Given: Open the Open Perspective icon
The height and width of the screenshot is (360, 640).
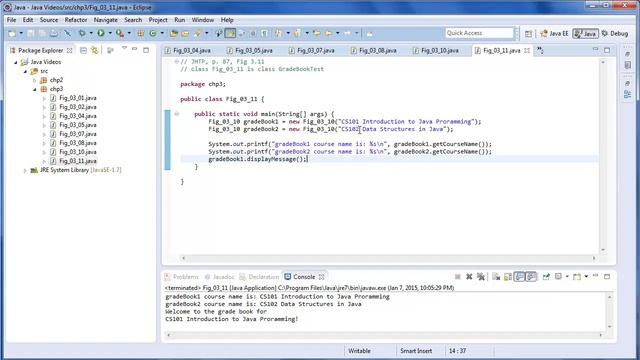Looking at the screenshot, I should [x=528, y=33].
